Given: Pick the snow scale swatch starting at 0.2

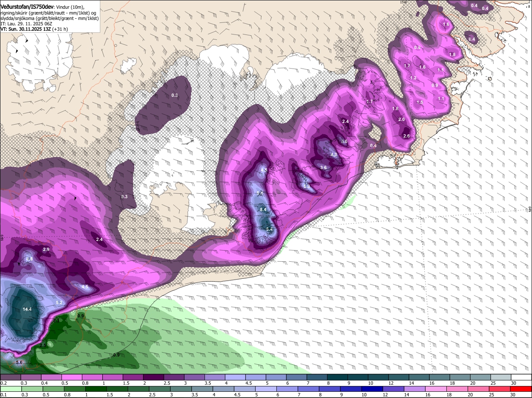Looking at the screenshot, I should tap(10, 377).
